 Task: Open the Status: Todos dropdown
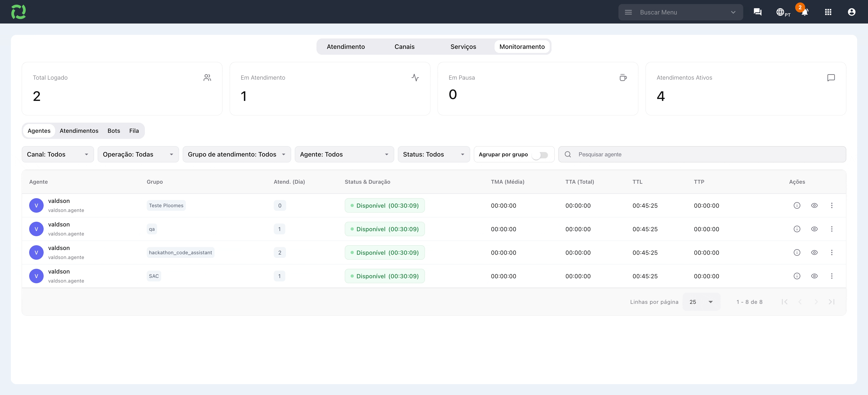pos(434,154)
